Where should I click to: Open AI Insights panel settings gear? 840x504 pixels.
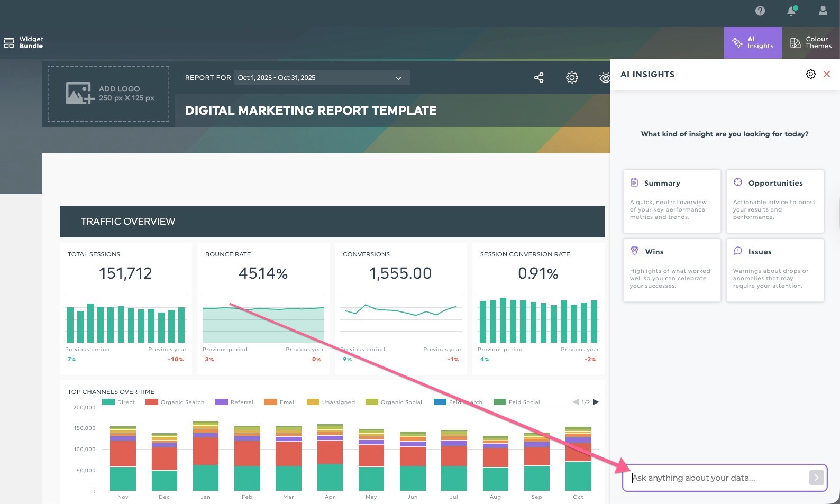[x=810, y=74]
